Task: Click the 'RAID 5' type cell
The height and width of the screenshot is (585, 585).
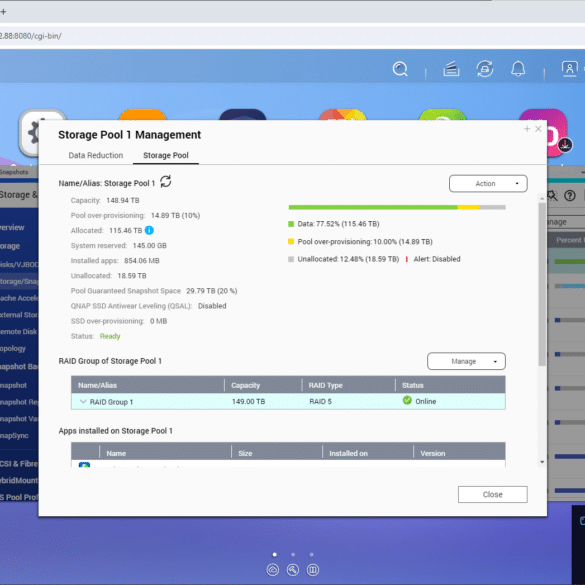Action: click(x=320, y=401)
